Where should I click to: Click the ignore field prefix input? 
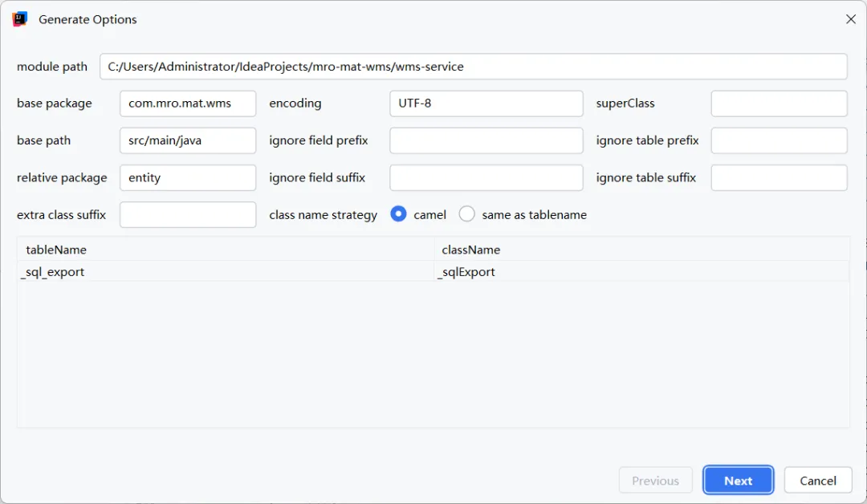point(486,140)
